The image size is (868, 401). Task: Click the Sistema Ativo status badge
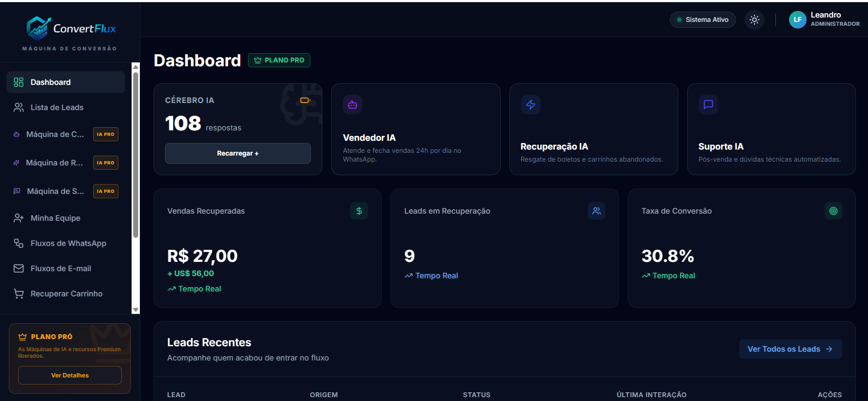point(703,20)
